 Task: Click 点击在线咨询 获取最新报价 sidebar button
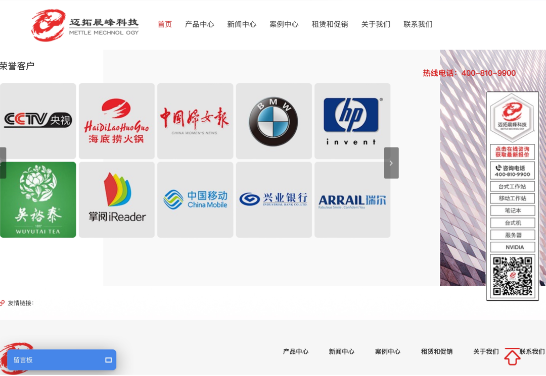tap(512, 152)
